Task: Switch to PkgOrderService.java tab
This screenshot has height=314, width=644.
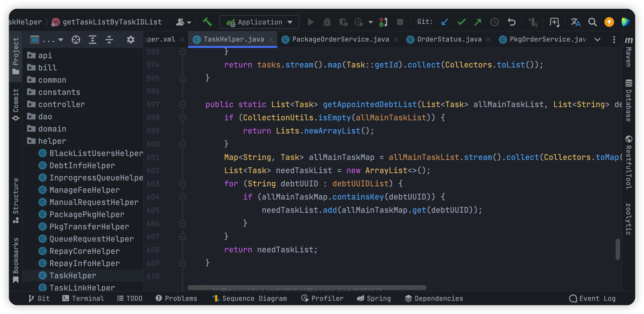Action: [543, 39]
